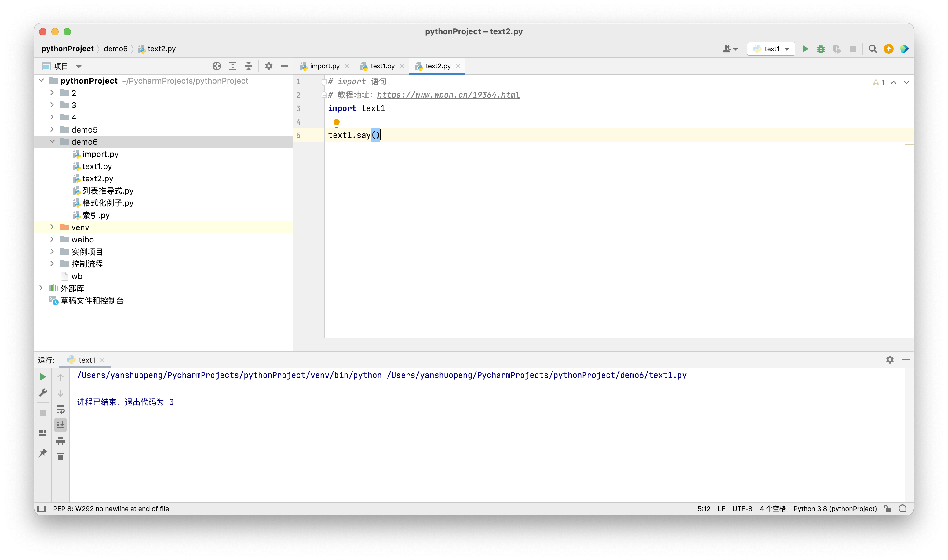This screenshot has height=560, width=948.
Task: Run the text1 configuration from the toolbar
Action: pos(805,49)
